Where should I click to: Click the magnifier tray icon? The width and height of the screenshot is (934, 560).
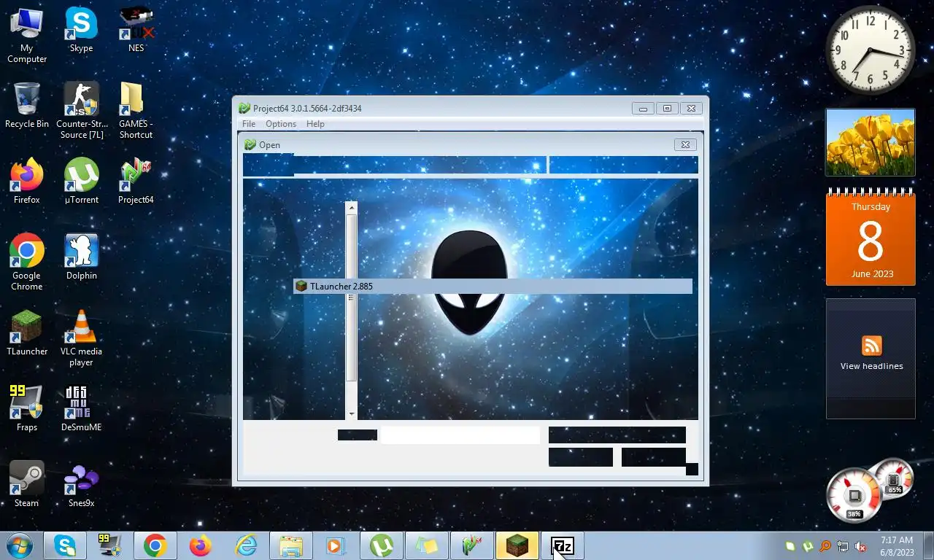pyautogui.click(x=825, y=546)
